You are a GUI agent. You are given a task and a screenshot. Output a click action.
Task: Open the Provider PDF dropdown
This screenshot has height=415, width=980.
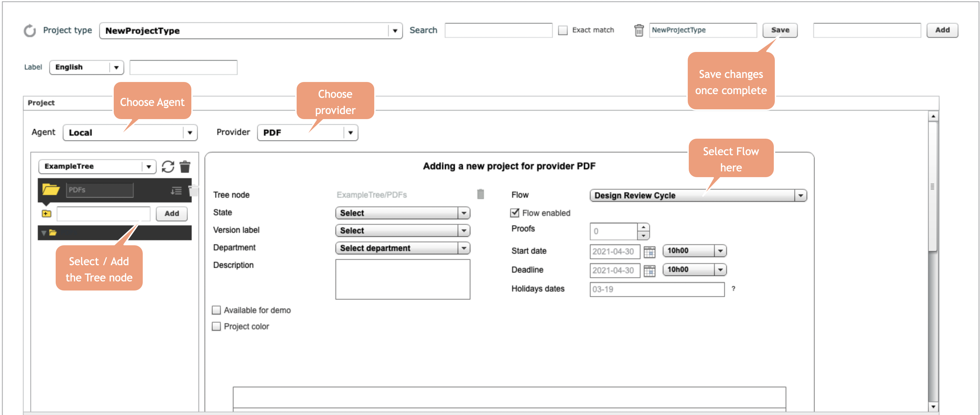307,133
